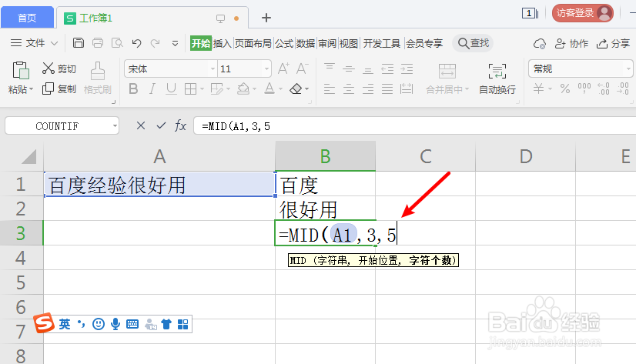Open the fill color bucket
The width and height of the screenshot is (636, 364).
click(243, 88)
